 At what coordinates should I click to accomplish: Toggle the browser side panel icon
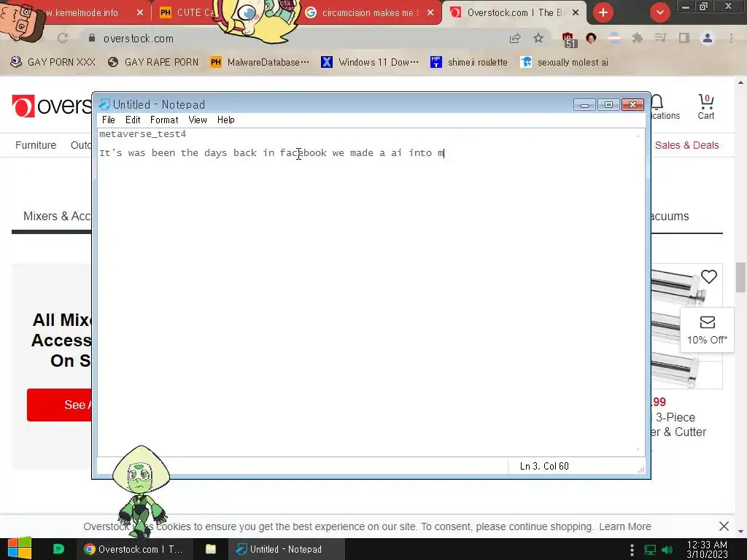[684, 38]
